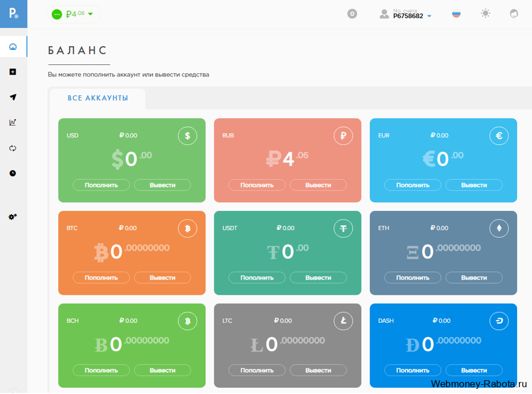Open the Russian flag language selector
532x394 pixels.
pyautogui.click(x=456, y=14)
